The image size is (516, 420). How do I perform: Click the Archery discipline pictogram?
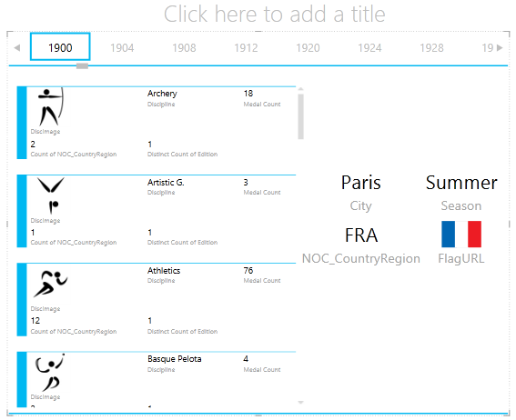[x=51, y=106]
